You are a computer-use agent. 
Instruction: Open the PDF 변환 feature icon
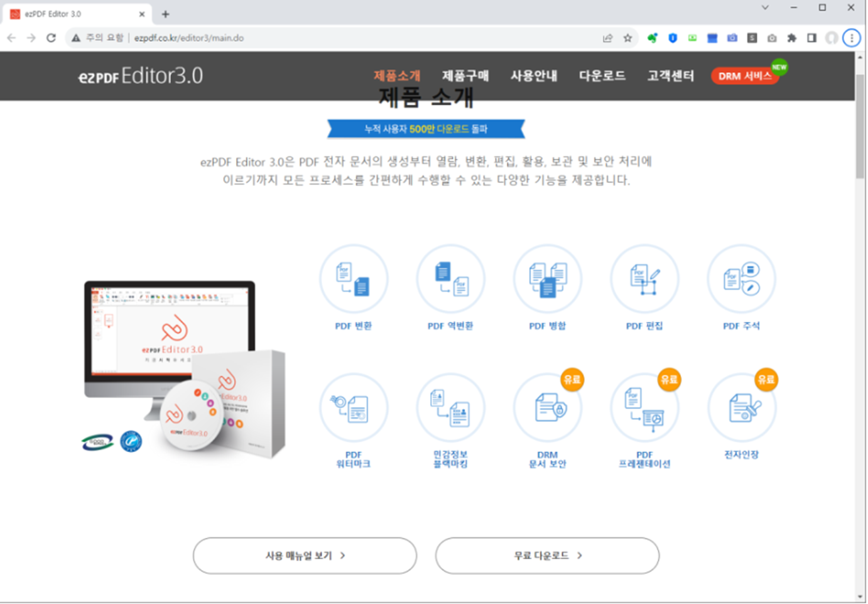pyautogui.click(x=354, y=279)
